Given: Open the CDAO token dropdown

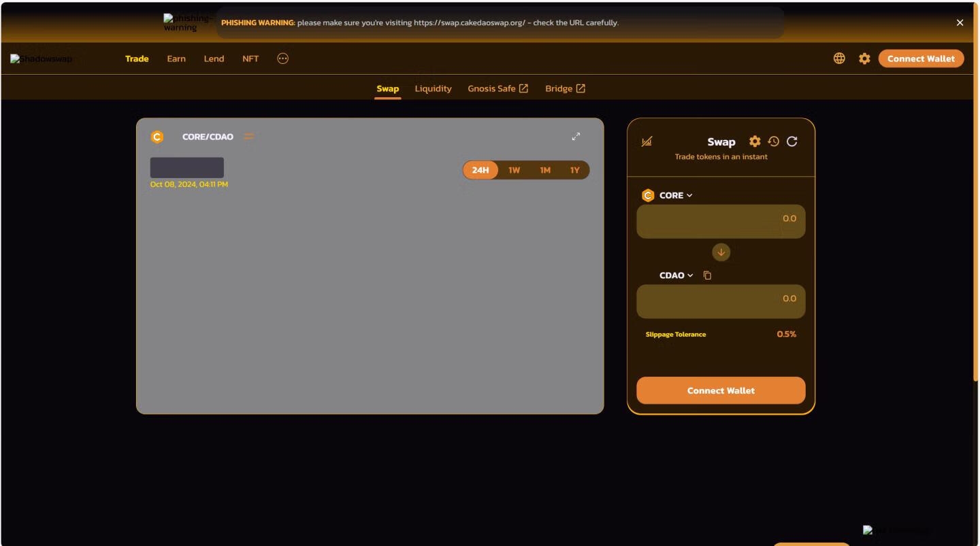Looking at the screenshot, I should [675, 275].
